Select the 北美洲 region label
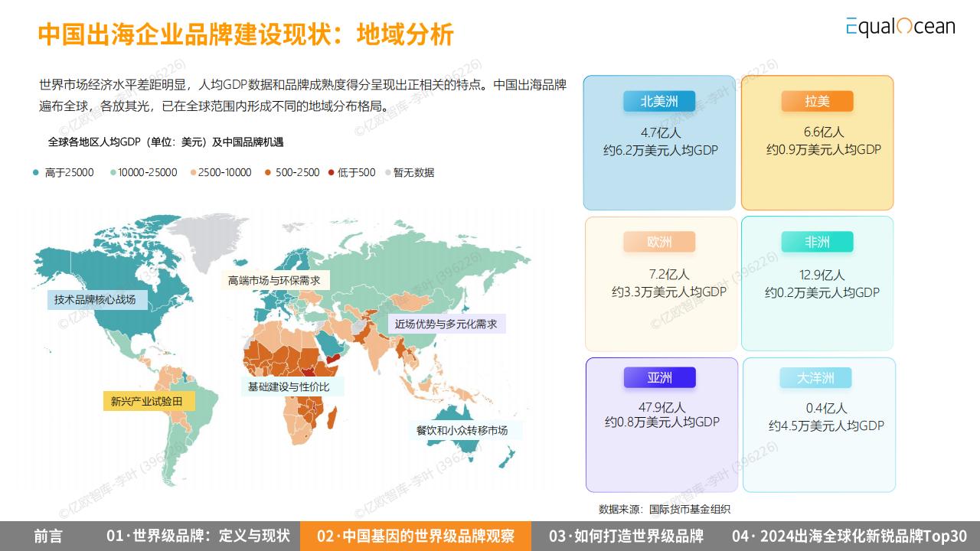This screenshot has width=980, height=551. coord(659,101)
